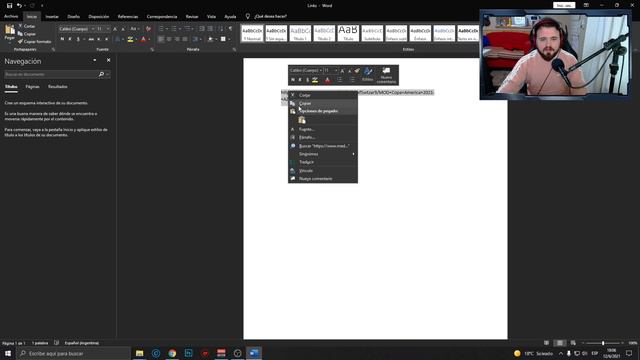Screen dimensions: 640x360
Task: Choose Traducir in the context menu
Action: click(323, 162)
